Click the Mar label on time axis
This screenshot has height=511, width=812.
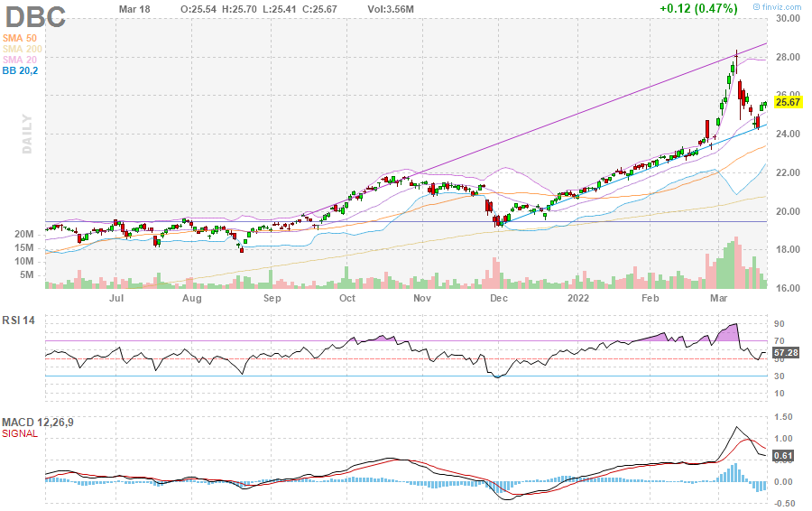pyautogui.click(x=718, y=298)
